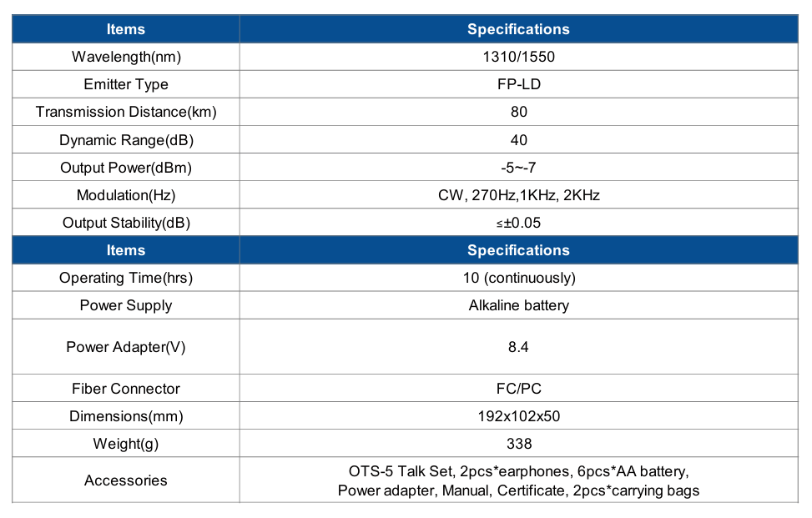
Task: Select the -5~-7 output power value
Action: (x=518, y=168)
